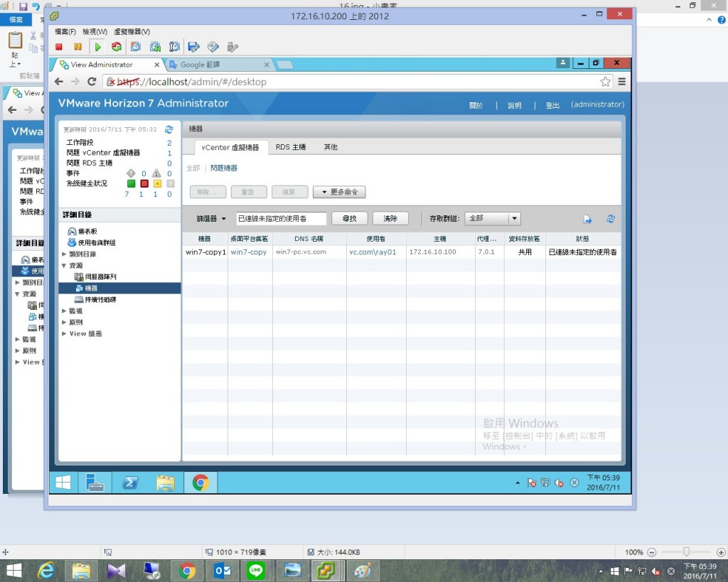Show hidden icons in the guest tray

click(x=518, y=483)
